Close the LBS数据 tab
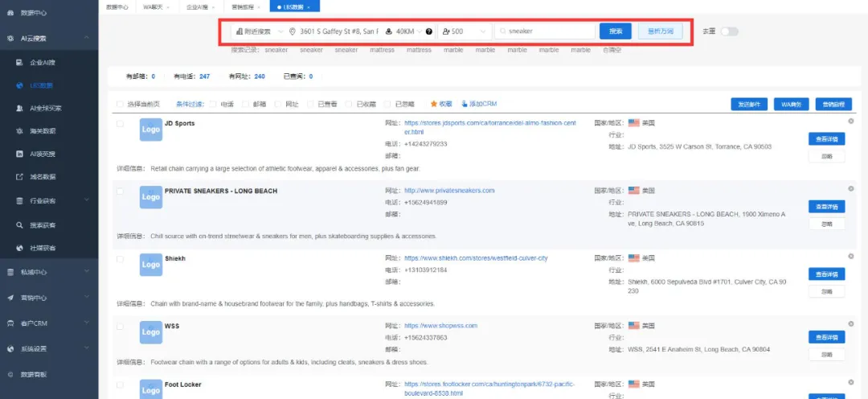This screenshot has height=399, width=868. click(309, 7)
